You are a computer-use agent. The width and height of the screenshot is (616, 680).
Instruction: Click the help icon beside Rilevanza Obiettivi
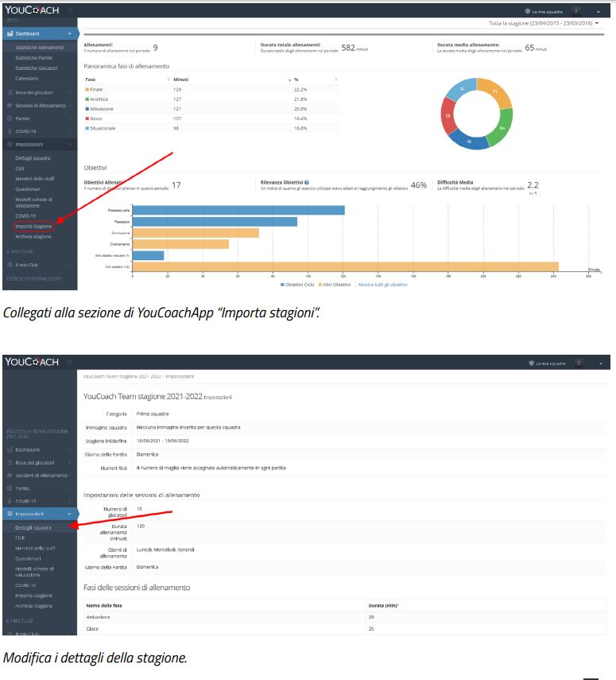click(x=307, y=183)
